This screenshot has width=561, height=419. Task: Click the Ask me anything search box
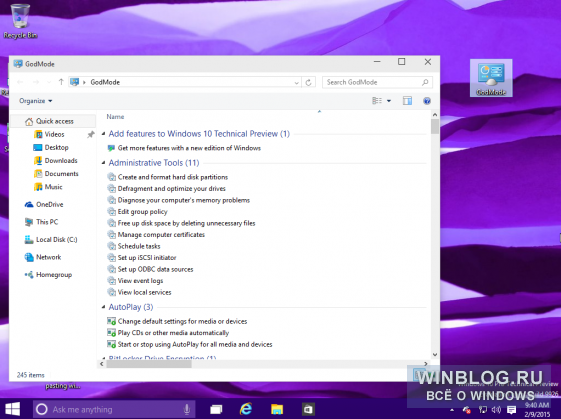[114, 409]
